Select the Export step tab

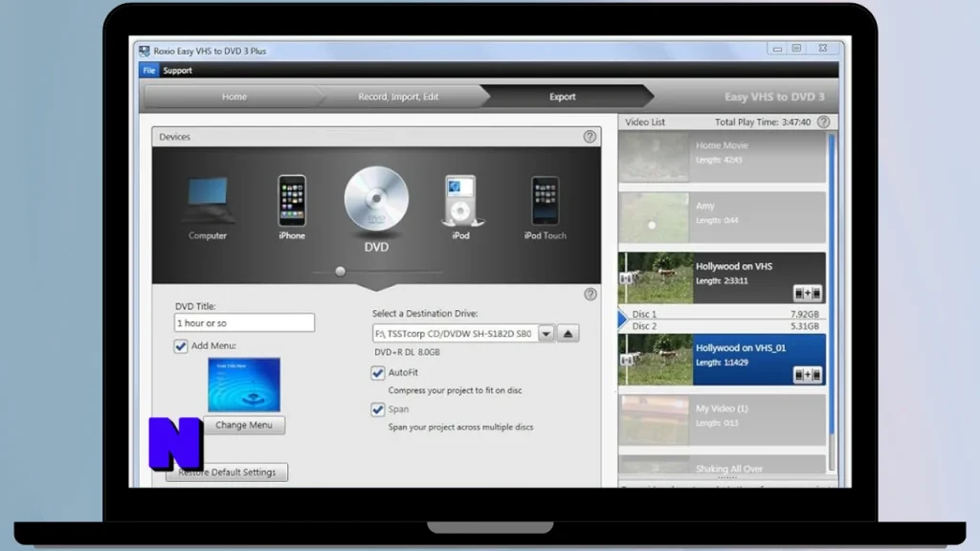[x=562, y=97]
